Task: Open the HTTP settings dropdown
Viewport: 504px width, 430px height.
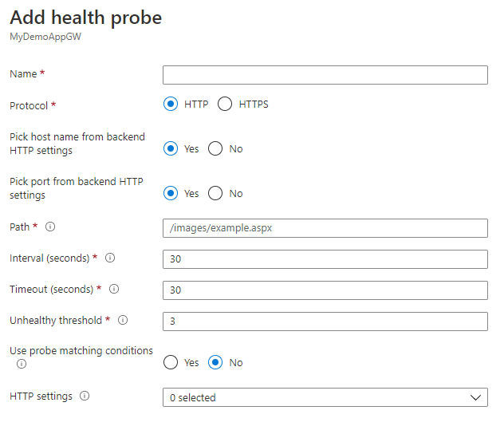Action: point(325,397)
